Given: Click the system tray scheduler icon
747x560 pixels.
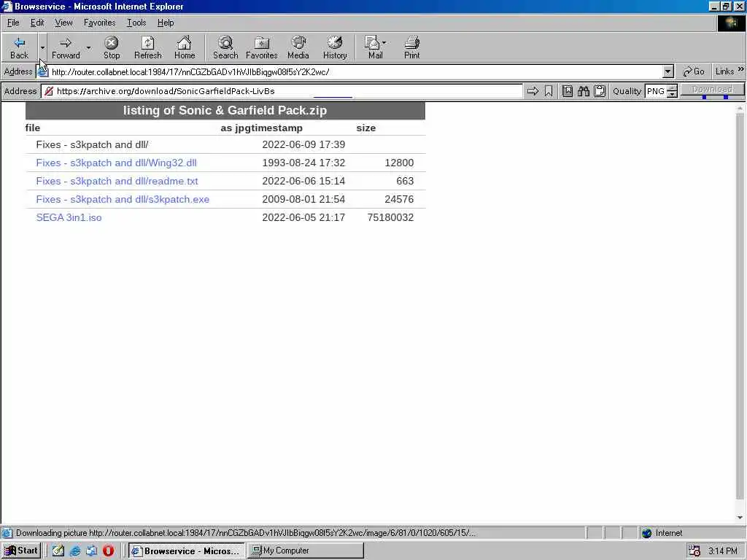Looking at the screenshot, I should point(694,551).
